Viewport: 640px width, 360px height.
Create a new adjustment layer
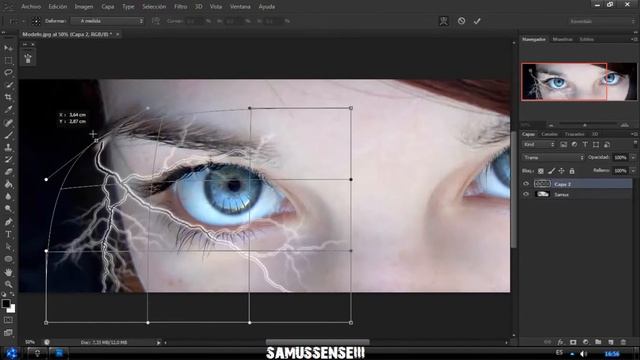(586, 342)
